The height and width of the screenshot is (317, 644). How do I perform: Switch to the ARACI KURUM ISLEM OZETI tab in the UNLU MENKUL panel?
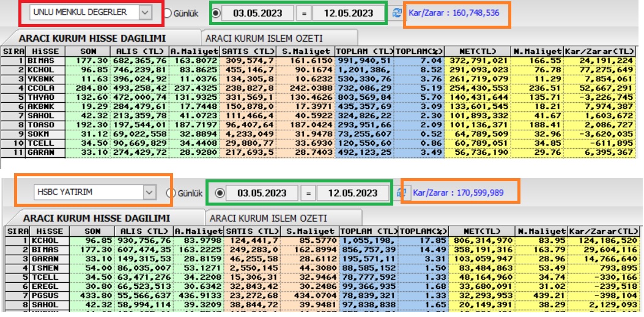click(x=264, y=39)
